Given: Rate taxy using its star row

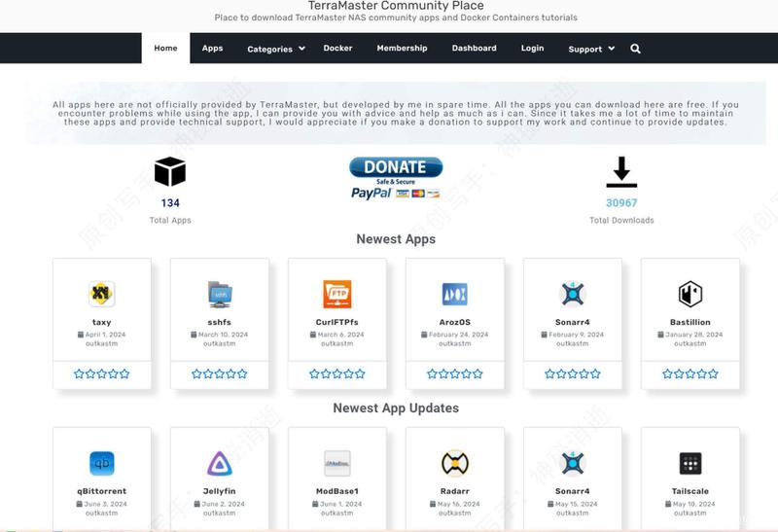Looking at the screenshot, I should tap(102, 373).
